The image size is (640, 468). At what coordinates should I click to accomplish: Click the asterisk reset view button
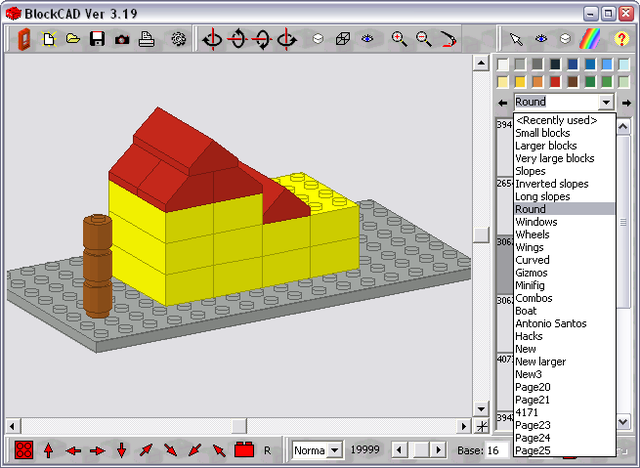pos(482,426)
